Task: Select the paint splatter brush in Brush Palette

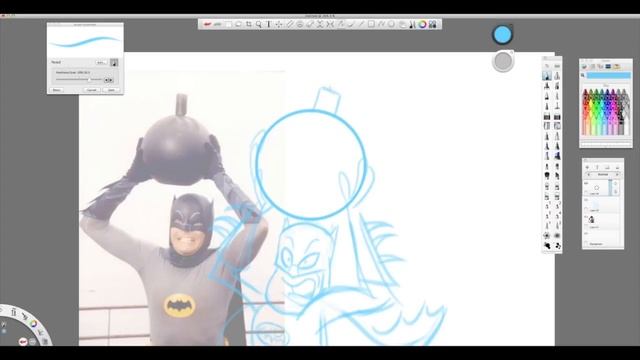Action: coord(557,245)
